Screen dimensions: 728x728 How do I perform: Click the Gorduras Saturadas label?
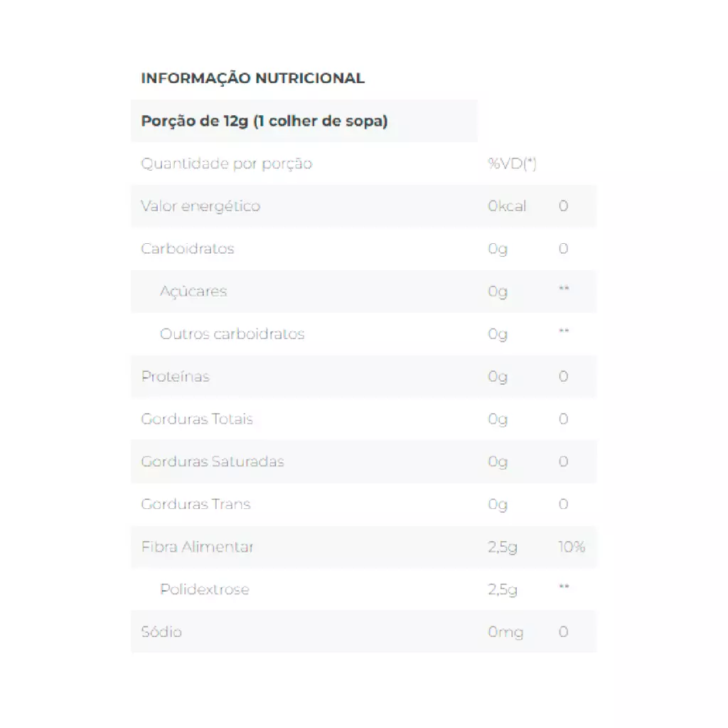[213, 462]
